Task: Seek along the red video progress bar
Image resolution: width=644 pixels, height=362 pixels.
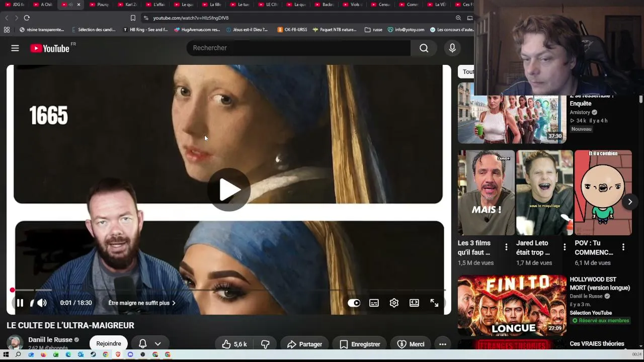Action: click(229, 290)
